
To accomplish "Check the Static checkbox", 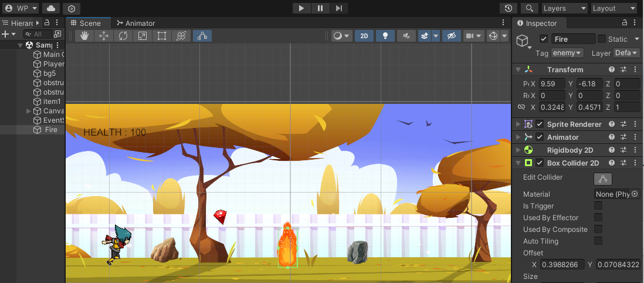I will tap(602, 39).
